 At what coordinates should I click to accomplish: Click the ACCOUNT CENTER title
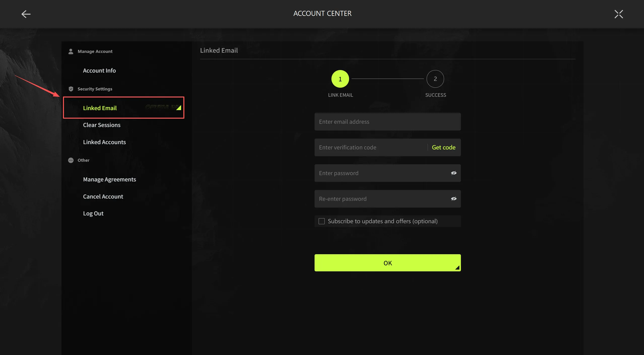click(322, 13)
